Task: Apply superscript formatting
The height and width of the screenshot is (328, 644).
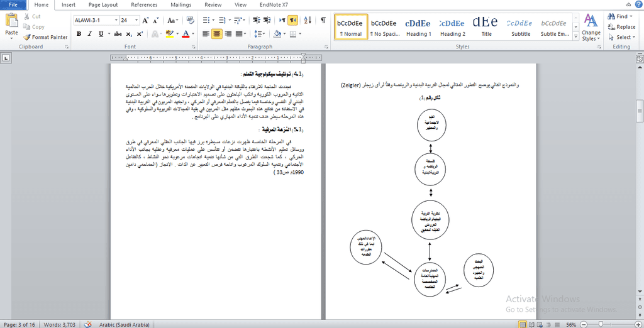Action: (140, 34)
